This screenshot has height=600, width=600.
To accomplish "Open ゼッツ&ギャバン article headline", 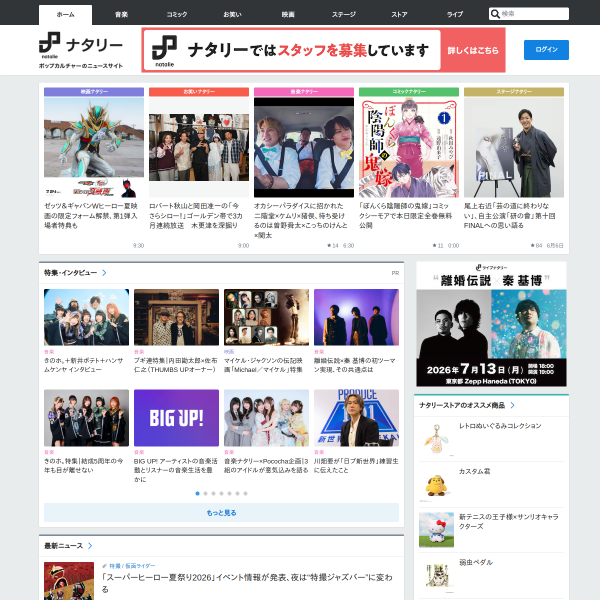I will (x=91, y=216).
